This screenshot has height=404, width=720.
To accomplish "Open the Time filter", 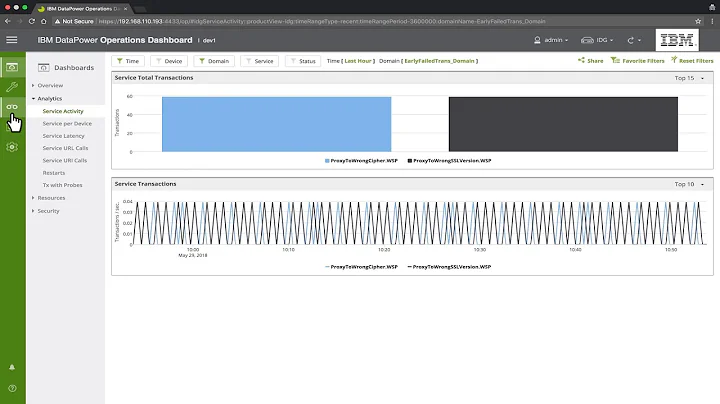I will click(128, 61).
